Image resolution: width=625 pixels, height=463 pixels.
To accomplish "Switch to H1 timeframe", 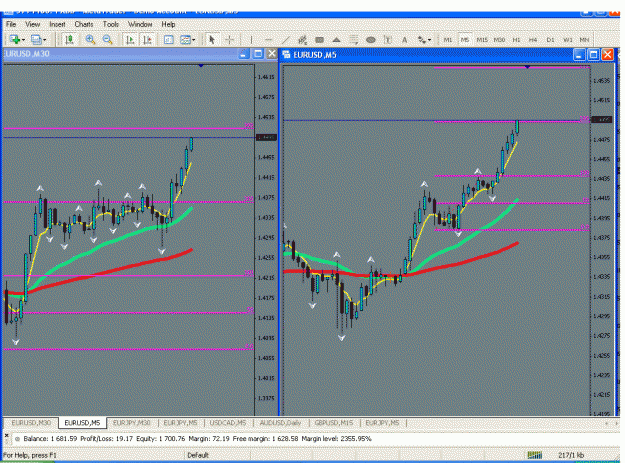I will coord(516,40).
